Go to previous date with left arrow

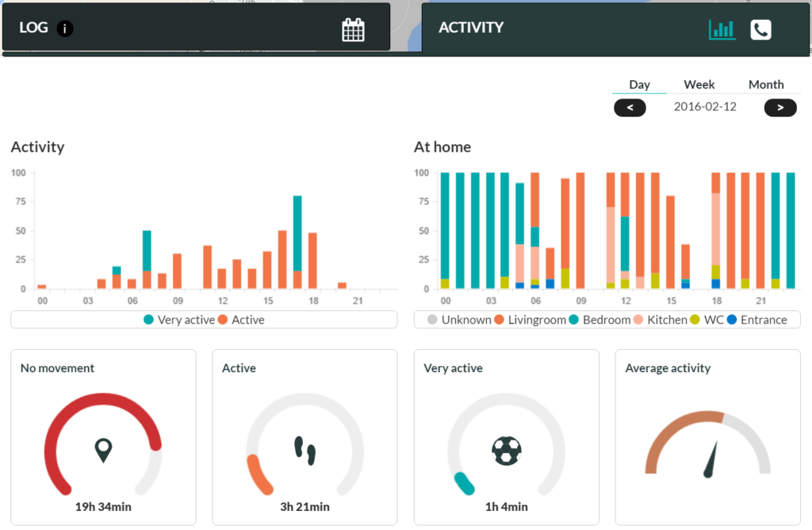coord(630,107)
